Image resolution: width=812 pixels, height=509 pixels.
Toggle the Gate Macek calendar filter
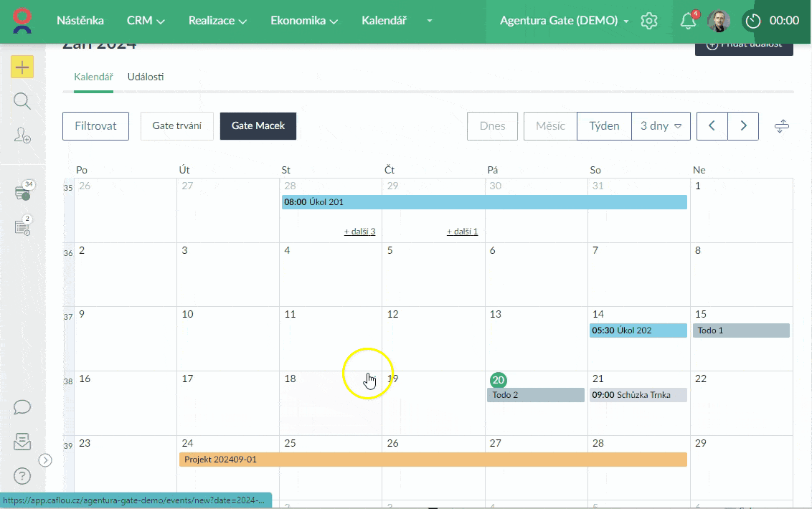[x=258, y=125]
